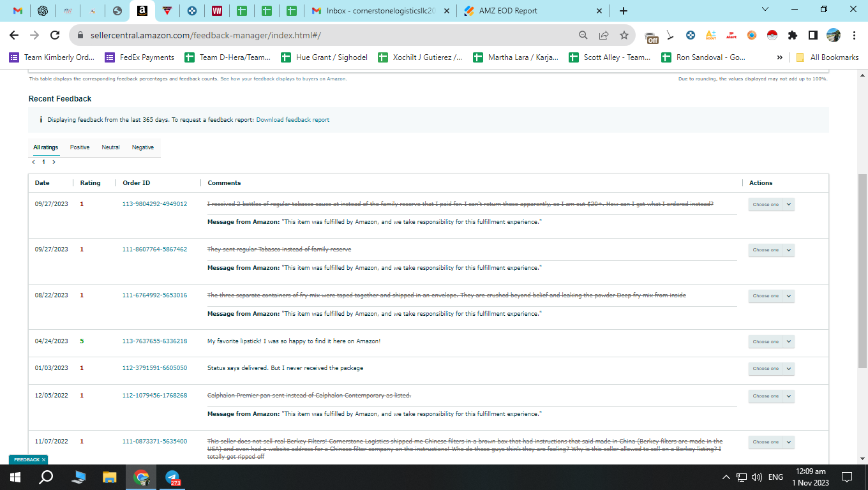Screen dimensions: 868x490
Task: Open order 111-8607764-5867462
Action: point(154,249)
